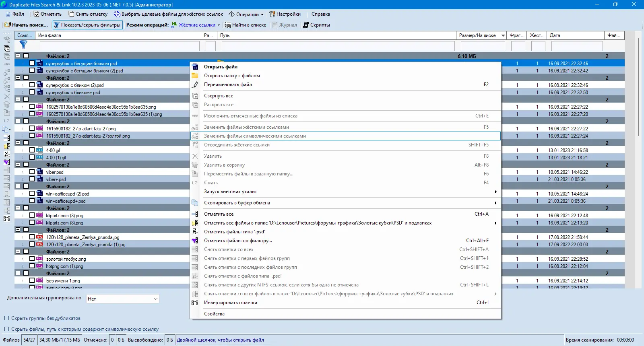Screen dimensions: 644x346
Task: Click the 'Имя файла' column header
Action: (x=118, y=35)
